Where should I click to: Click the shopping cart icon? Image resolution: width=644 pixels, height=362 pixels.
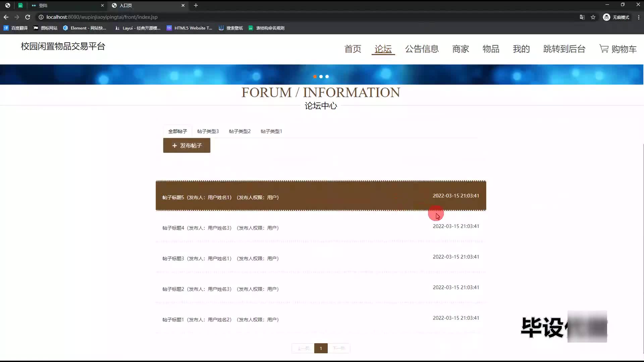click(604, 49)
